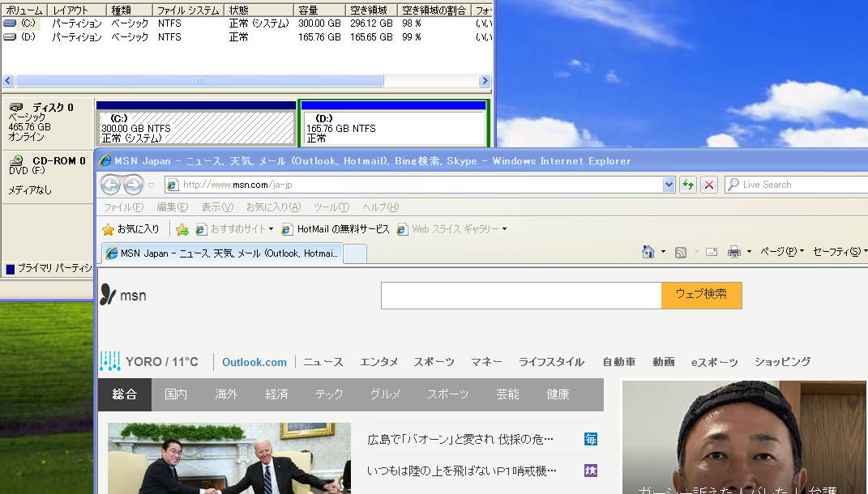Click the add to favorites bar icon
Viewport: 868px width, 494px height.
(x=182, y=229)
